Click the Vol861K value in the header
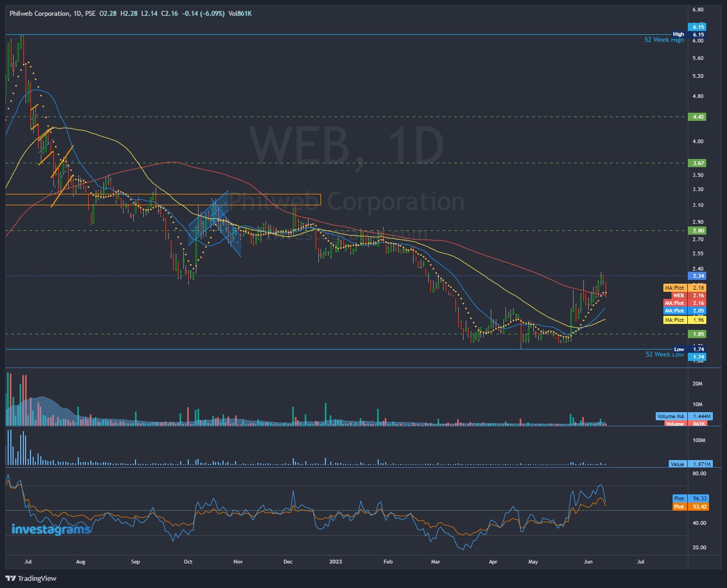Screen dimensions: 727x588 tap(240, 14)
